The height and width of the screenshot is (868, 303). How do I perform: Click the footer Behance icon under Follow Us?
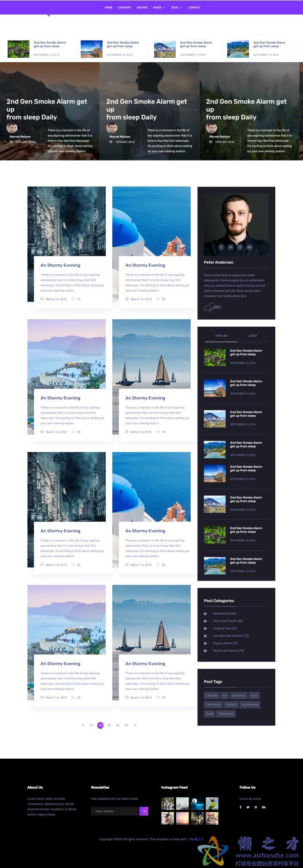coord(264,807)
